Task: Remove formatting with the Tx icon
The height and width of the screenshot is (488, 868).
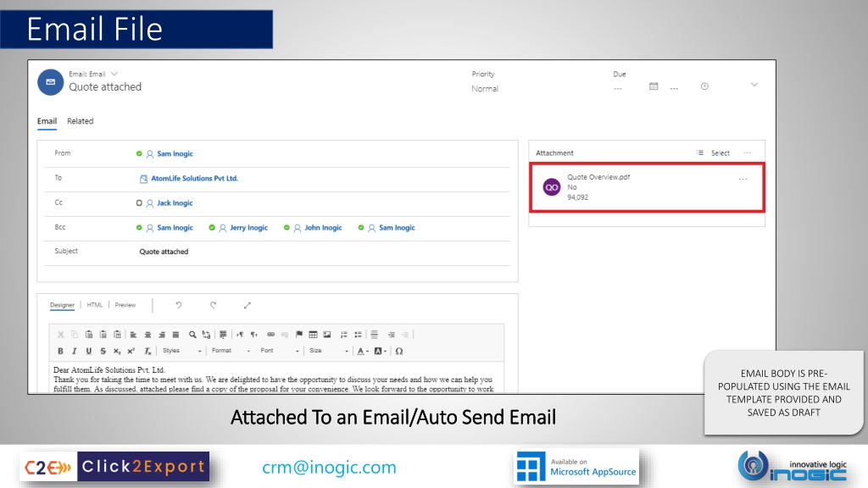Action: tap(147, 351)
